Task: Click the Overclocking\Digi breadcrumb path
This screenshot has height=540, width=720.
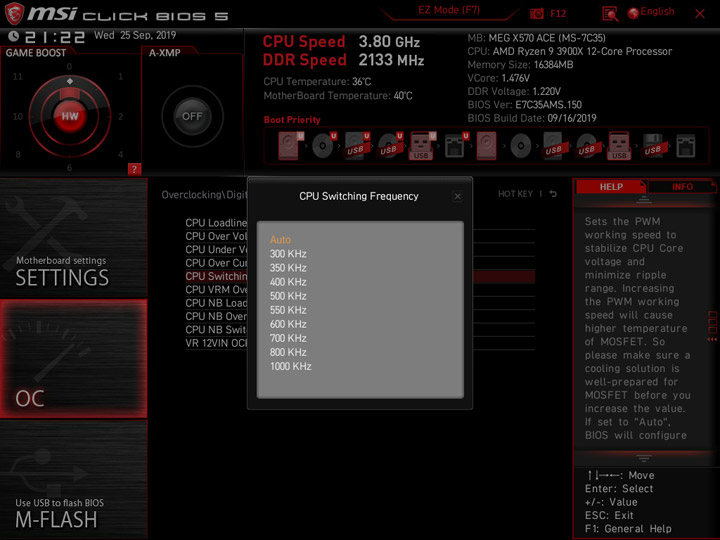Action: click(204, 195)
